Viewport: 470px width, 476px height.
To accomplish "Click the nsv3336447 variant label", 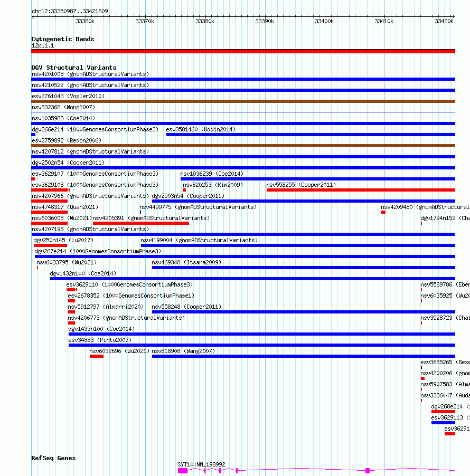I will pyautogui.click(x=445, y=395).
